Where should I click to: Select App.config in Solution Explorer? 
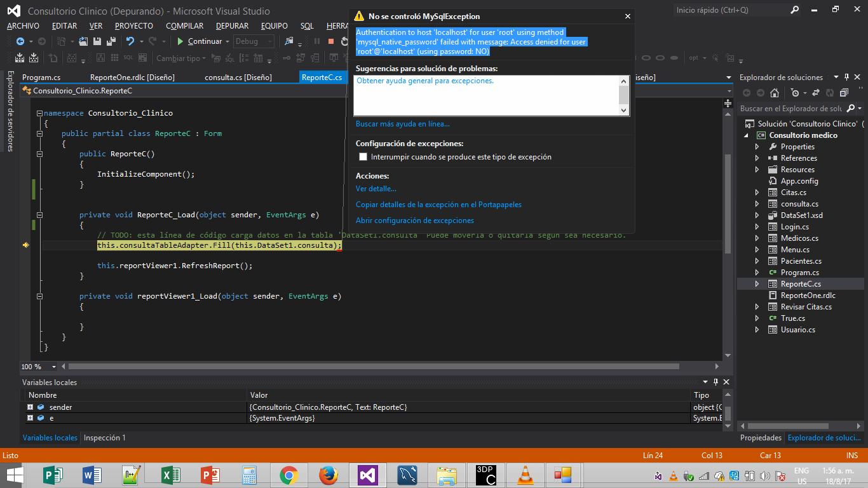click(799, 181)
